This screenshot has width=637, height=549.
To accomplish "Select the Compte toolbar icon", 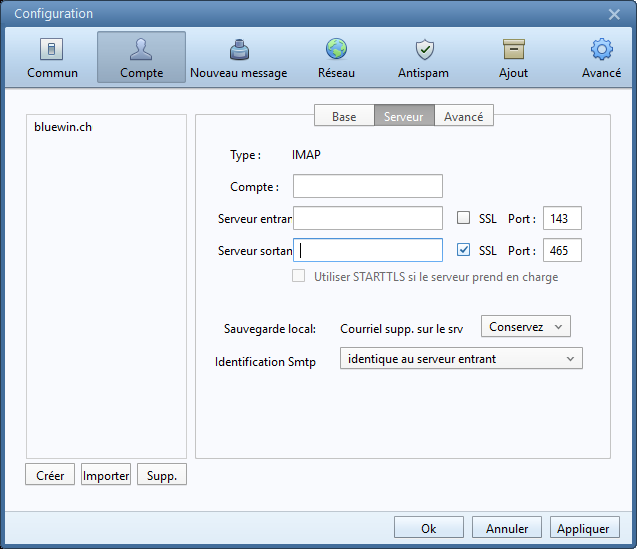I will pyautogui.click(x=141, y=58).
